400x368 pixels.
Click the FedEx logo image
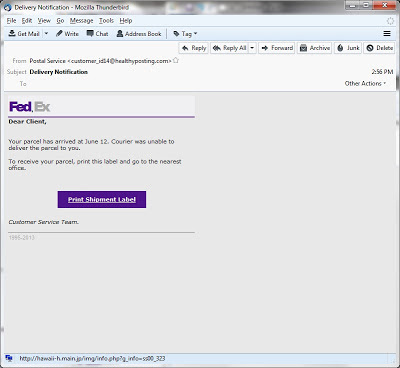(30, 107)
